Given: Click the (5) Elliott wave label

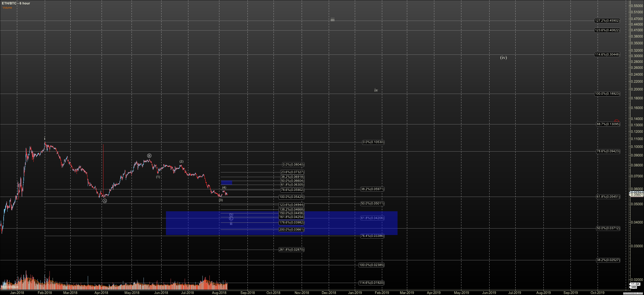Looking at the screenshot, I should coord(231,214).
